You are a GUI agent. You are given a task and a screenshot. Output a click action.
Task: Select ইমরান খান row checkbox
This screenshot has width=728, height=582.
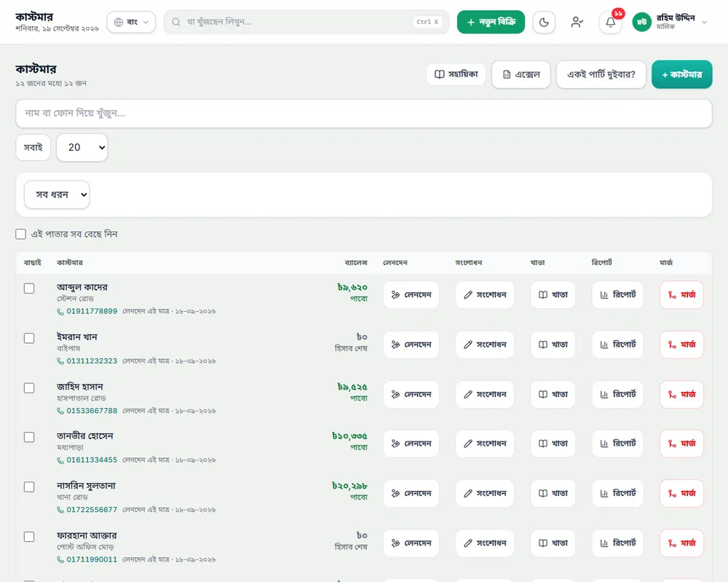tap(29, 338)
